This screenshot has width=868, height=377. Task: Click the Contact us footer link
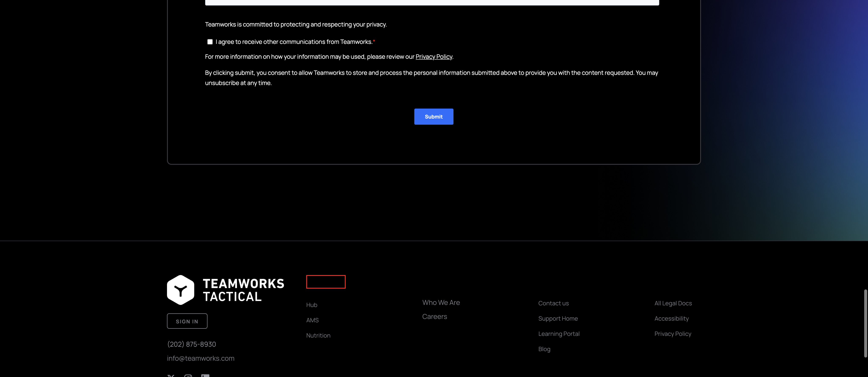pyautogui.click(x=553, y=303)
